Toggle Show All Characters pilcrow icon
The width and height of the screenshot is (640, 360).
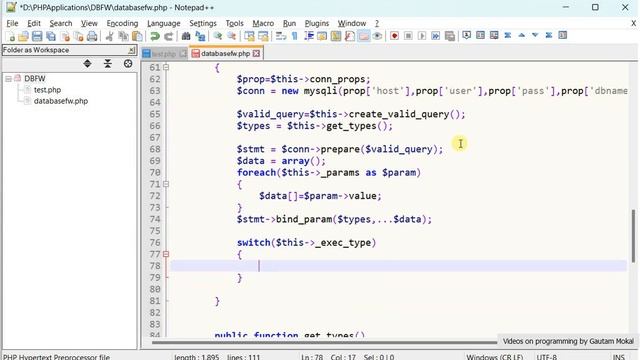coord(295,36)
